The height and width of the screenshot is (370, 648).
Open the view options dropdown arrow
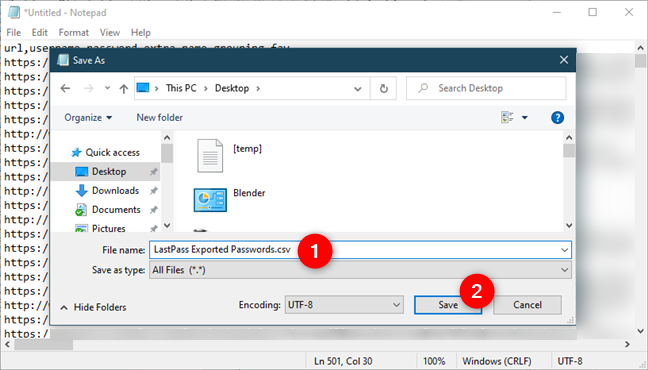tap(525, 118)
